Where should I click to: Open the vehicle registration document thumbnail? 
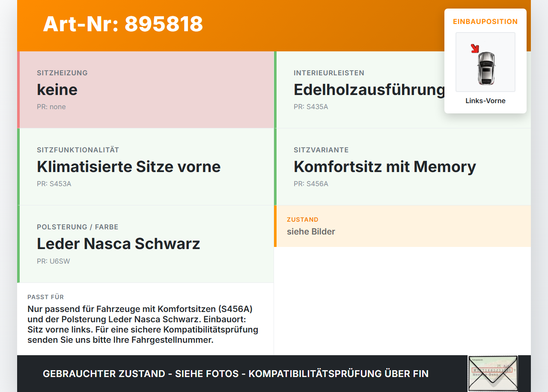493,374
